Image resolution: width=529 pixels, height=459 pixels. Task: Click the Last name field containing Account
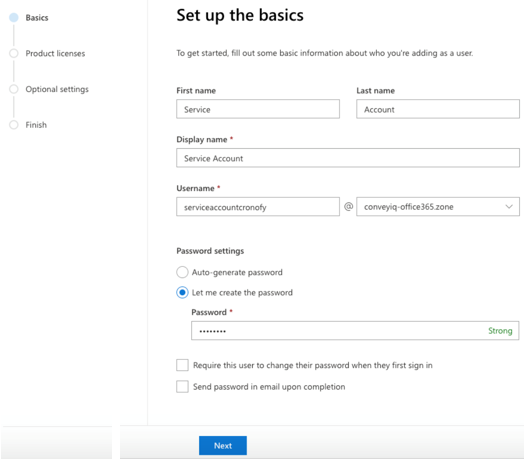click(x=438, y=109)
